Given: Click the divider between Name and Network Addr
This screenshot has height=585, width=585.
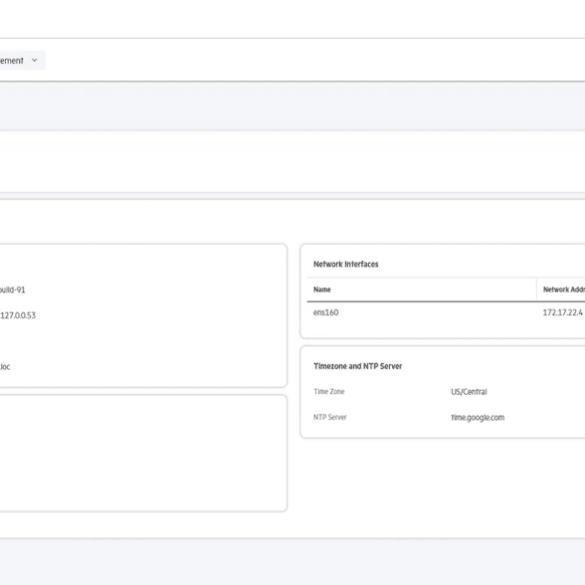Looking at the screenshot, I should [x=536, y=290].
